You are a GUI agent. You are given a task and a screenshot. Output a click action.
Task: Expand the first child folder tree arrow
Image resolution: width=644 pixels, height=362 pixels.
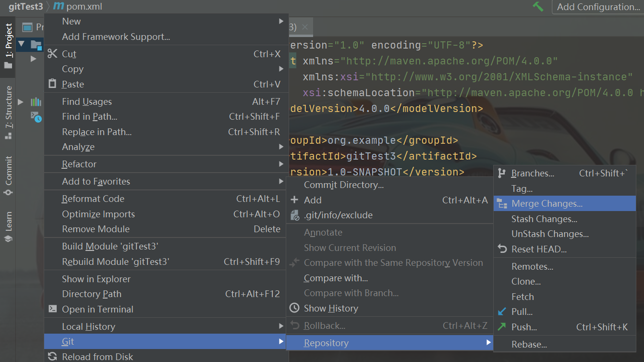click(x=33, y=59)
